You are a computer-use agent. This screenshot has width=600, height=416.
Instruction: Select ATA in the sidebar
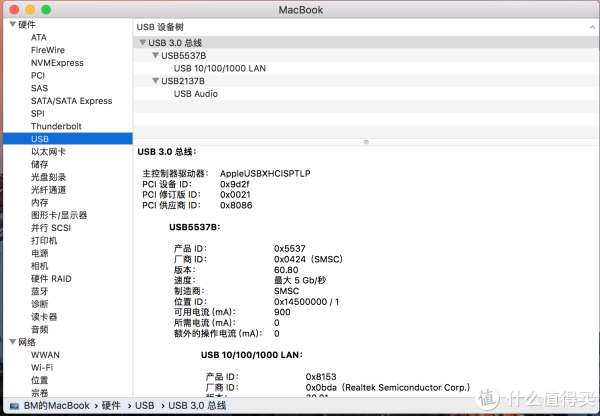tap(39, 38)
